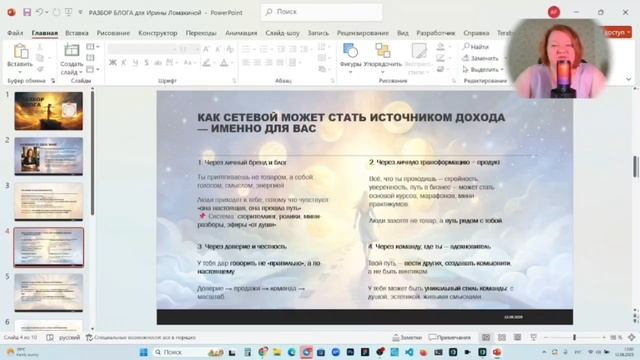Screen dimensions: 640x360
Task: Click the accessibility check status icon
Action: [x=89, y=338]
